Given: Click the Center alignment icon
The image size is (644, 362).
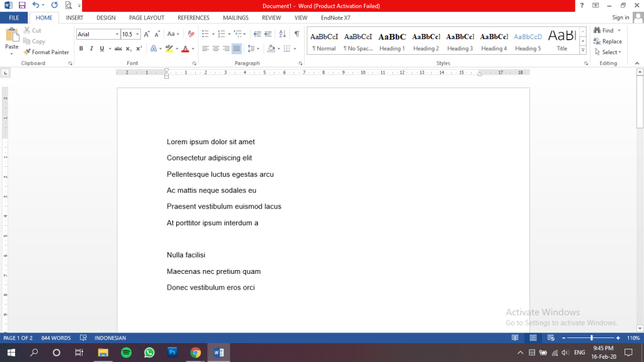Looking at the screenshot, I should coord(216,48).
